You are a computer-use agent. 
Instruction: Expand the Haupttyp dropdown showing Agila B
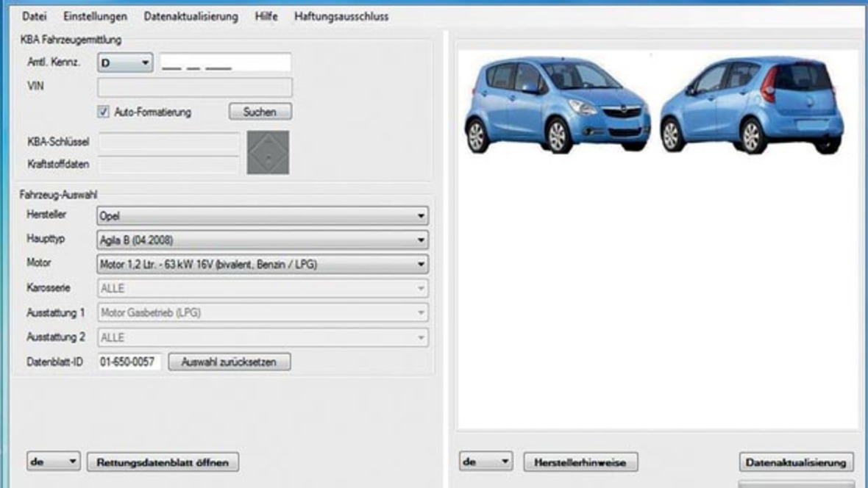[x=263, y=240]
